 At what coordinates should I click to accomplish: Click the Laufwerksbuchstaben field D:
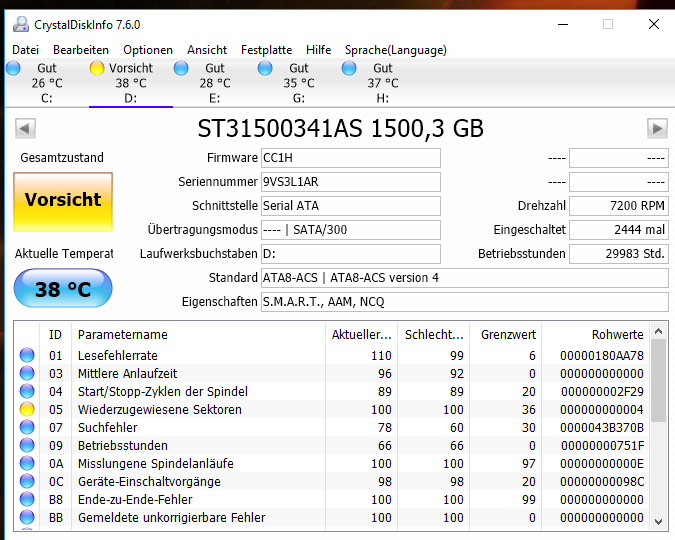(351, 254)
